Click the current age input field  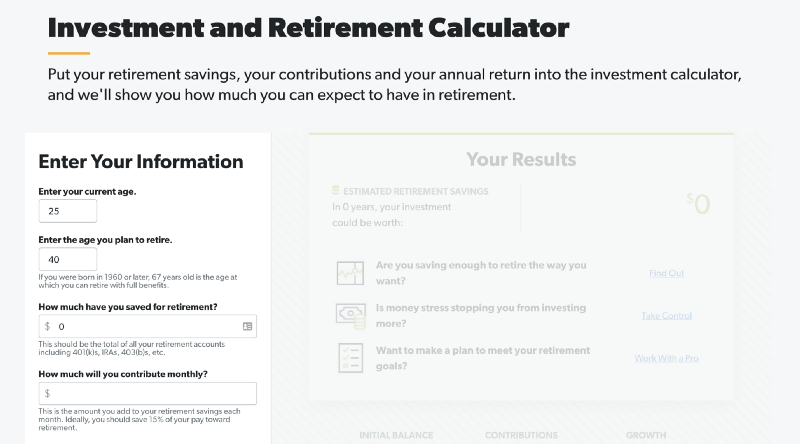pos(68,211)
